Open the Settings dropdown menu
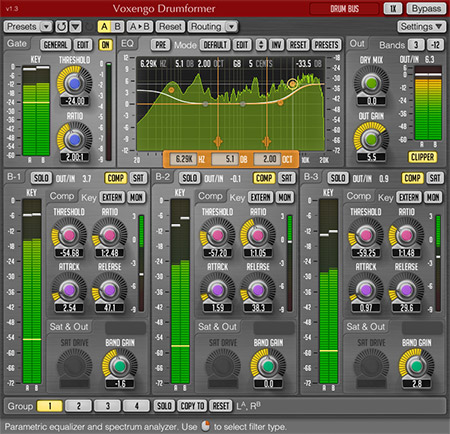 pos(421,27)
